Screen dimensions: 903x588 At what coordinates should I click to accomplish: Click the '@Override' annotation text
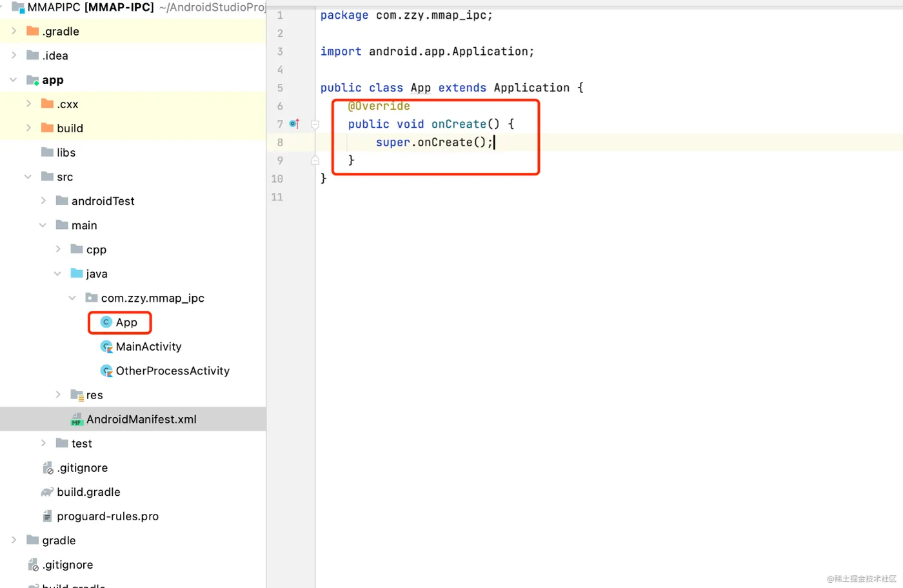point(379,106)
